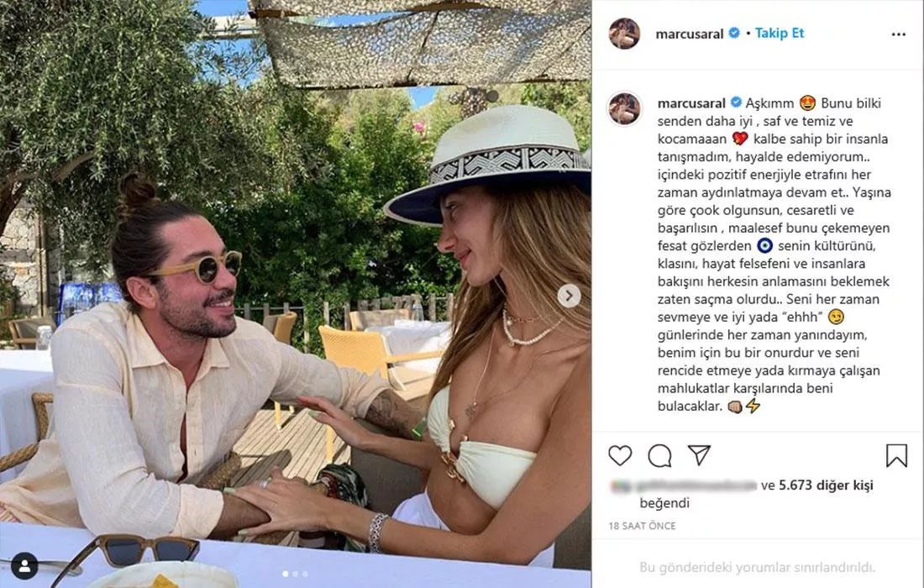The width and height of the screenshot is (924, 588).
Task: Click the header profile avatar
Action: (624, 34)
